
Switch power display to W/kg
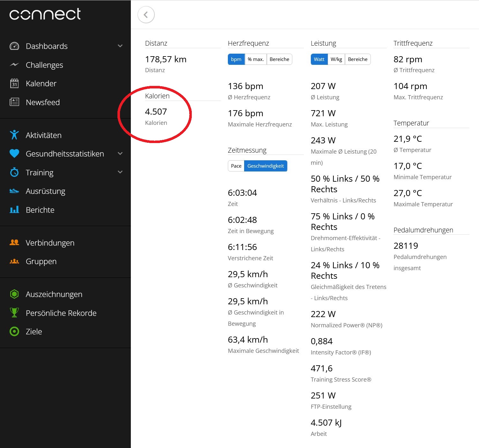click(336, 59)
